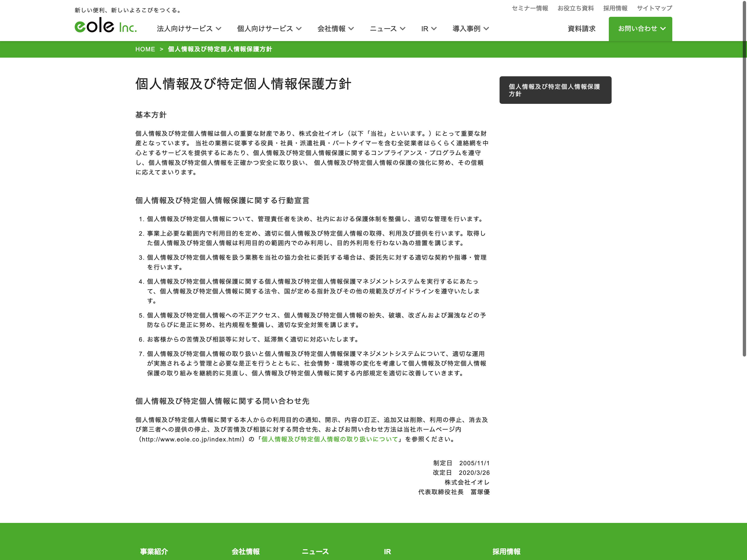This screenshot has height=560, width=747.
Task: Expand the IR menu chevron
Action: point(434,29)
